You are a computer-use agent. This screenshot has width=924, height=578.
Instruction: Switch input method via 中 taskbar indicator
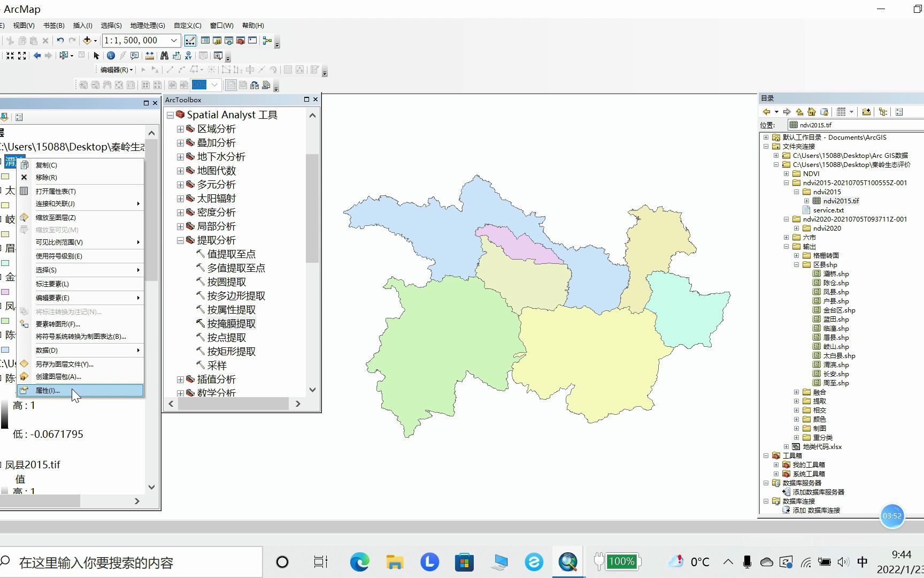[x=862, y=562]
